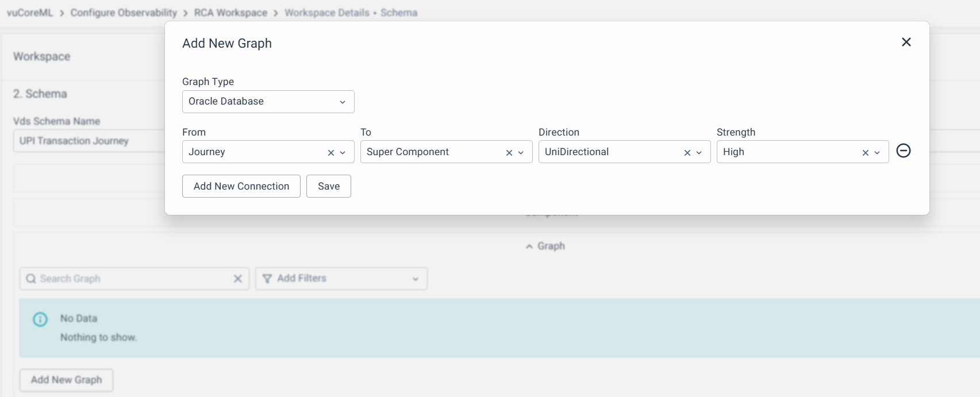Click the No Data info icon
980x397 pixels.
click(40, 319)
